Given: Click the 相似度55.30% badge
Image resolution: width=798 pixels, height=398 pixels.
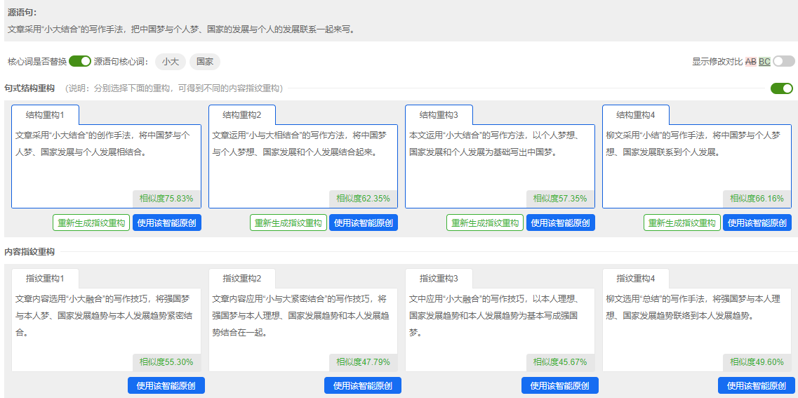Looking at the screenshot, I should 166,362.
